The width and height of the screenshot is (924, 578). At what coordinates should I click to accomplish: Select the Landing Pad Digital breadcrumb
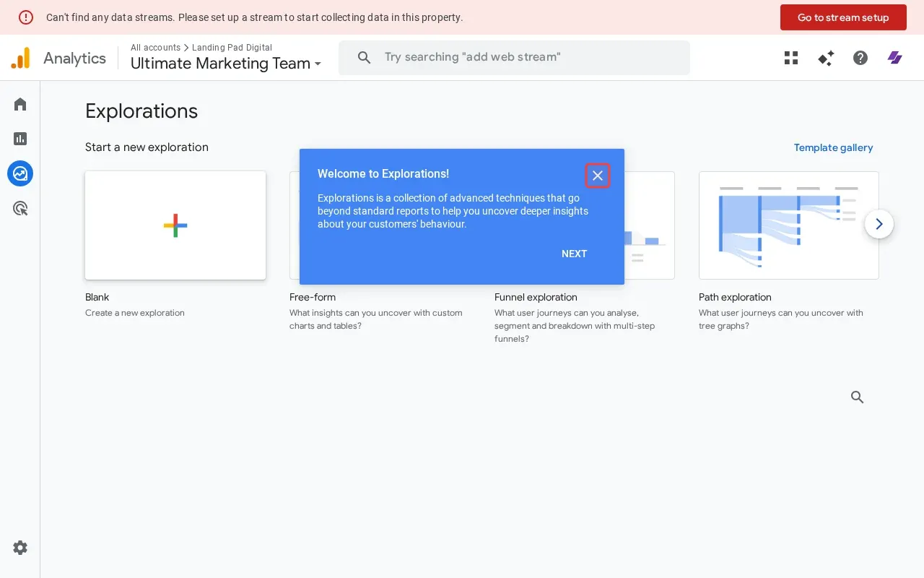click(x=232, y=48)
